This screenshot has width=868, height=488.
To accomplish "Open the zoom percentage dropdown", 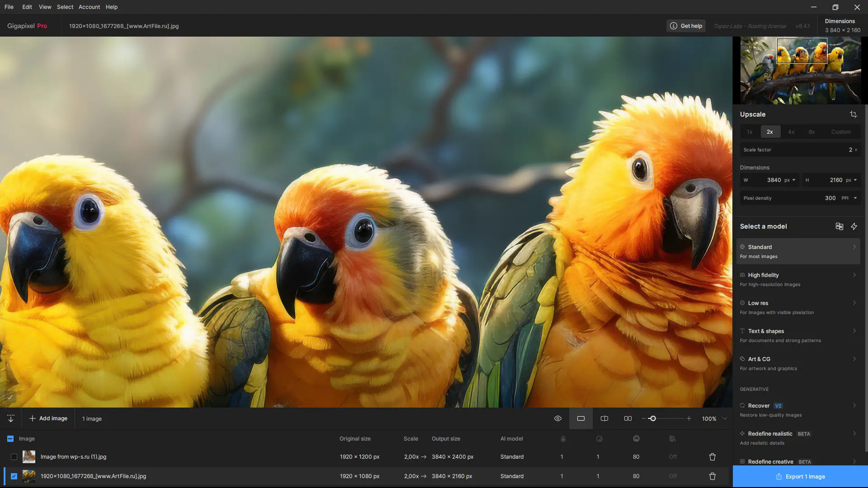I will (x=724, y=418).
